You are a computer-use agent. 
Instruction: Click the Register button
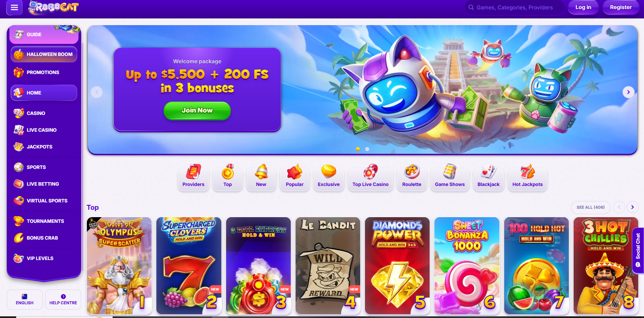(621, 7)
